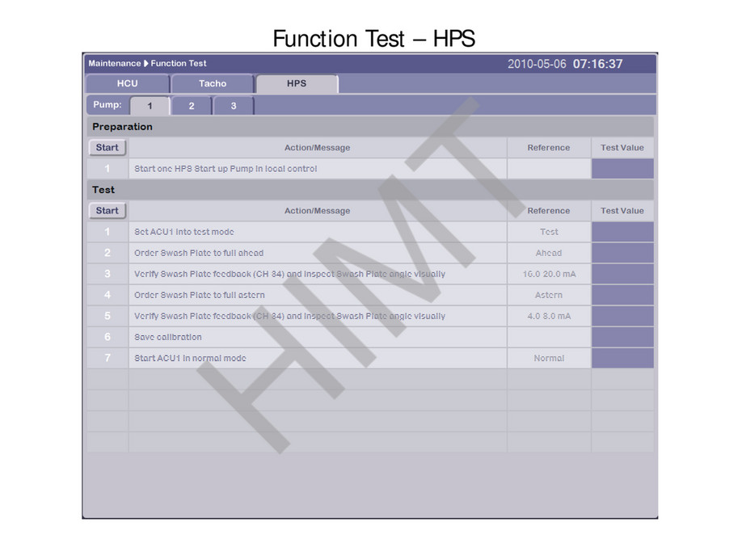Click test value cell of Preparation step 1
This screenshot has height=560, width=746.
[622, 169]
